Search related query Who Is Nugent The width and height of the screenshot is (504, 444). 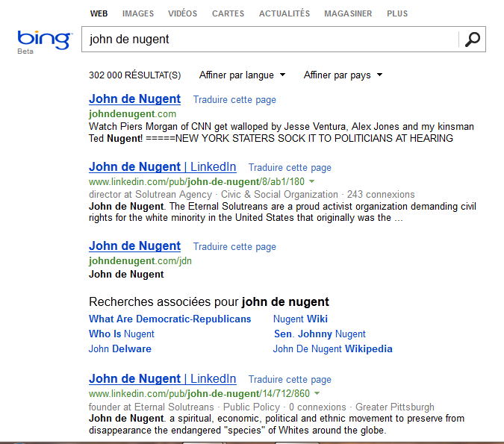pyautogui.click(x=122, y=334)
